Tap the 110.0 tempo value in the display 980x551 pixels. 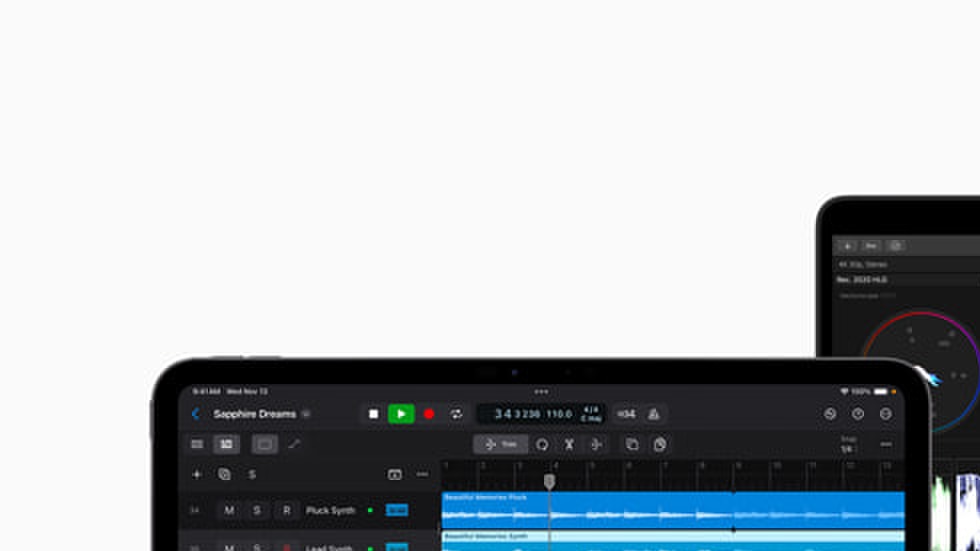[559, 414]
